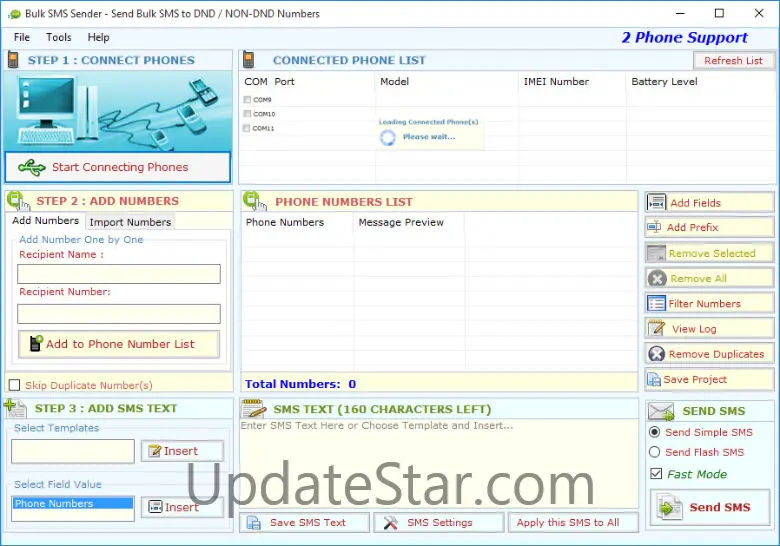Click the Battery Level column header
The height and width of the screenshot is (546, 780).
[664, 82]
